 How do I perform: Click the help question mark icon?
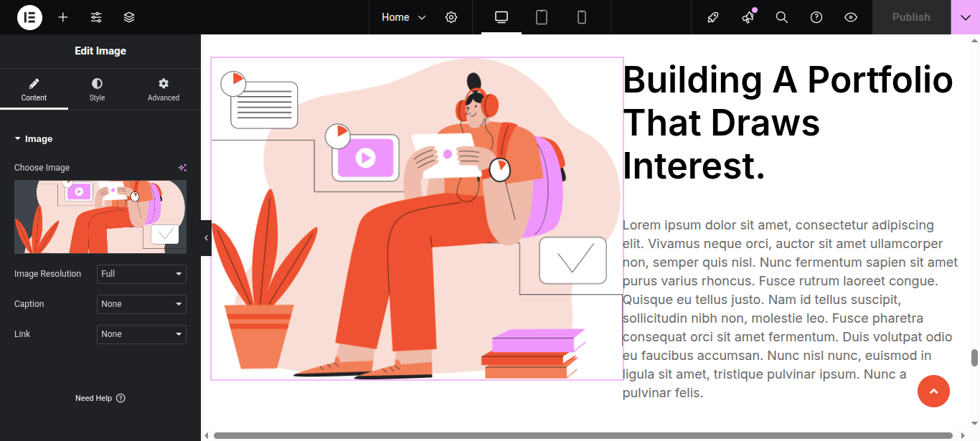click(816, 17)
